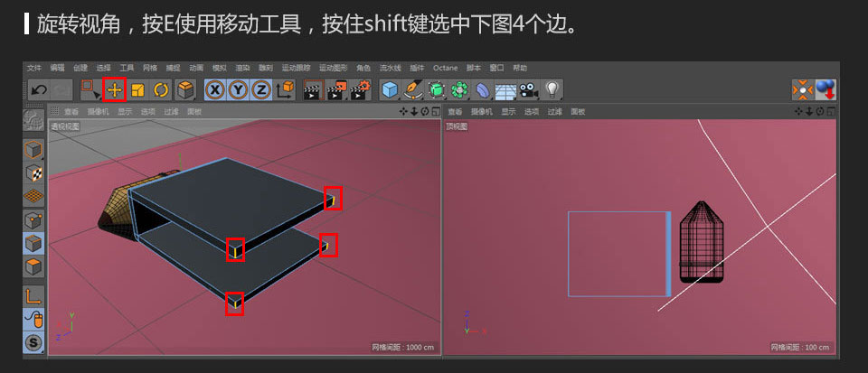The image size is (868, 373).
Task: Click the zoom arrow icon in top viewport header
Action: point(809,112)
